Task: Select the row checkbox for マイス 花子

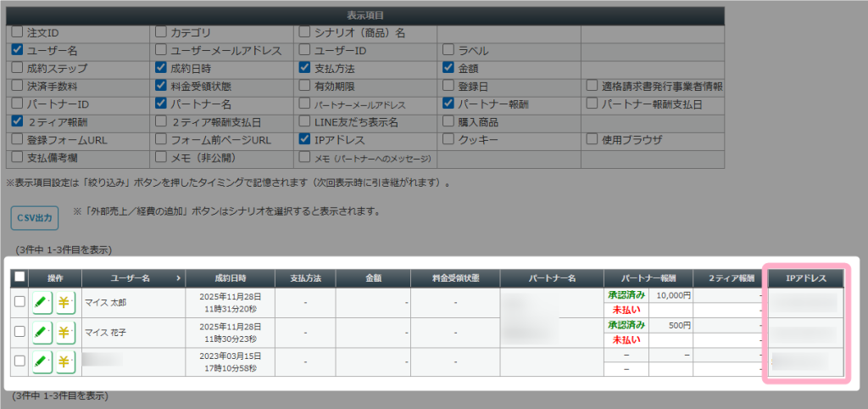Action: click(x=20, y=333)
